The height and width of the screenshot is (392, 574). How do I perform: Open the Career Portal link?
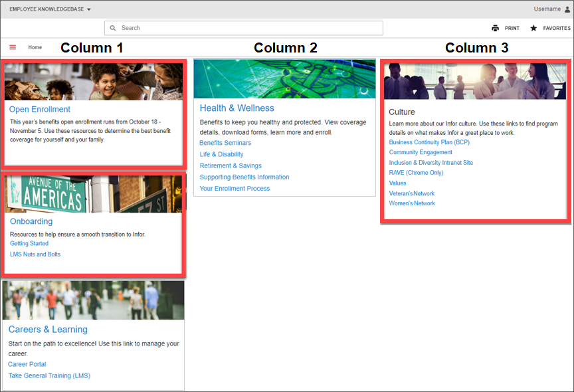click(x=27, y=364)
